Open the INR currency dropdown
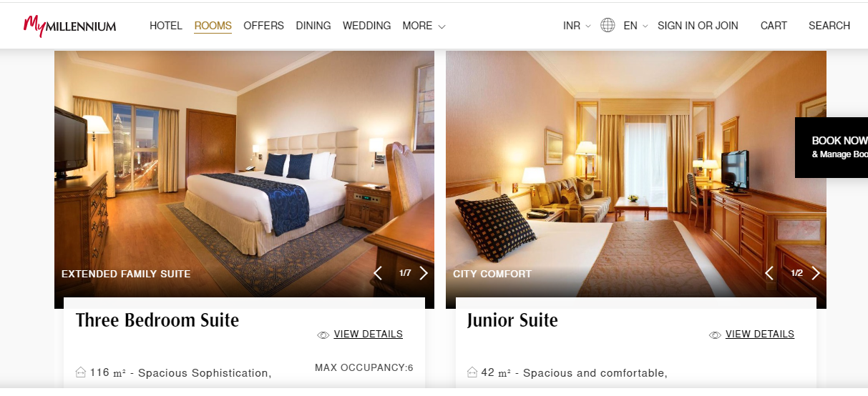Screen dimensions: 868x396 click(577, 26)
